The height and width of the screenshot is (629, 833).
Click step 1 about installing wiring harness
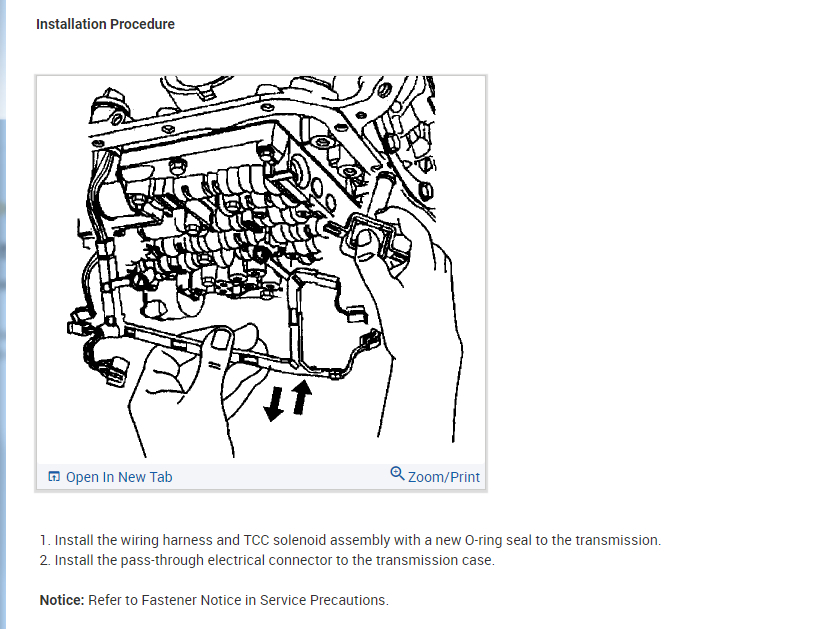click(x=351, y=540)
